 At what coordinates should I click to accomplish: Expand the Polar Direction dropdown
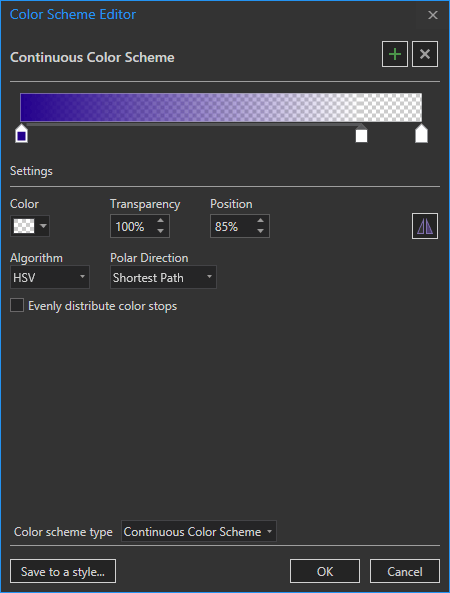tap(163, 277)
